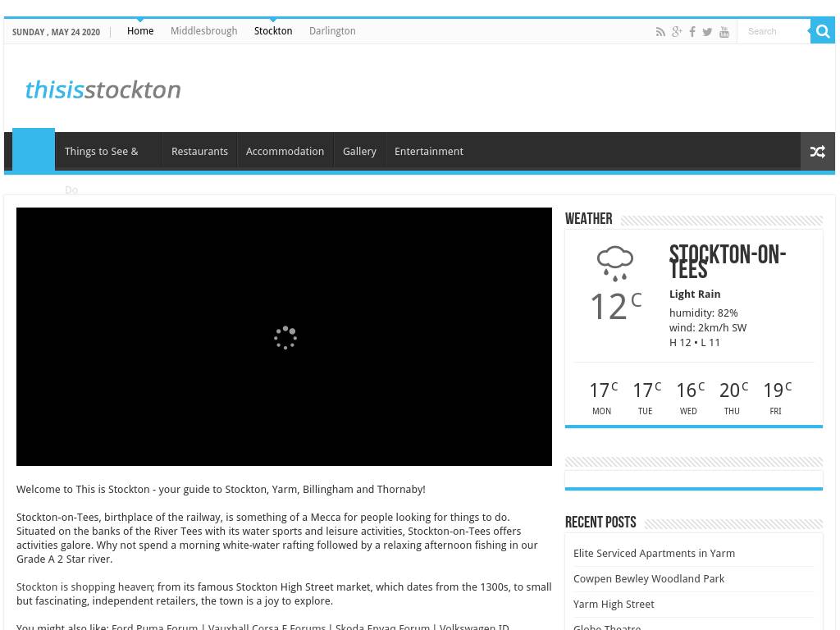Click the loading video slider area
840x630 pixels.
pyautogui.click(x=284, y=336)
